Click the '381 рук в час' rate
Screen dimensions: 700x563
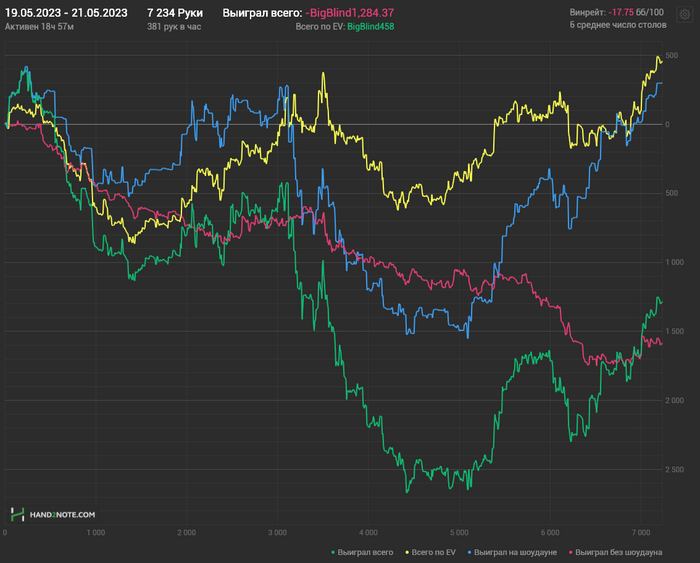point(174,27)
